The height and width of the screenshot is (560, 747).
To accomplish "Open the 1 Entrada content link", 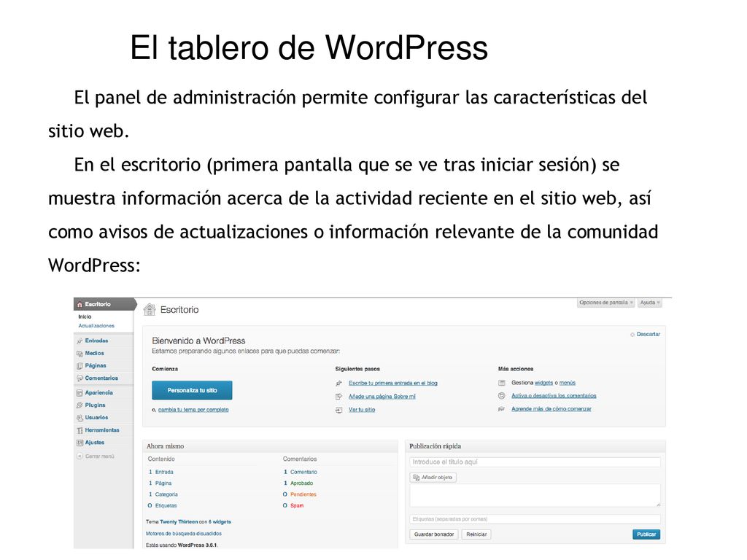I will (x=161, y=472).
